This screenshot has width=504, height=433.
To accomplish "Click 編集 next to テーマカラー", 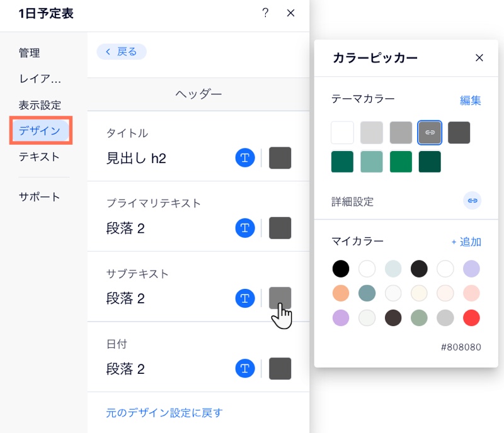I will click(470, 101).
